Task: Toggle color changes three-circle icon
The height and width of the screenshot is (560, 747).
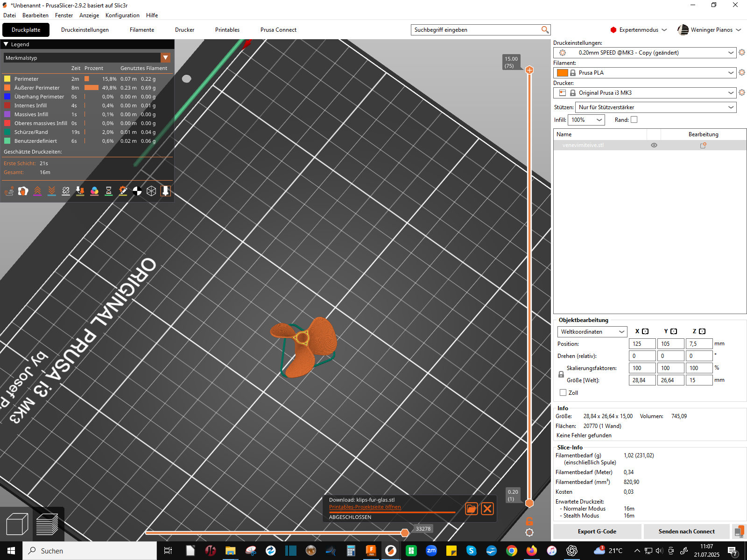Action: point(94,191)
